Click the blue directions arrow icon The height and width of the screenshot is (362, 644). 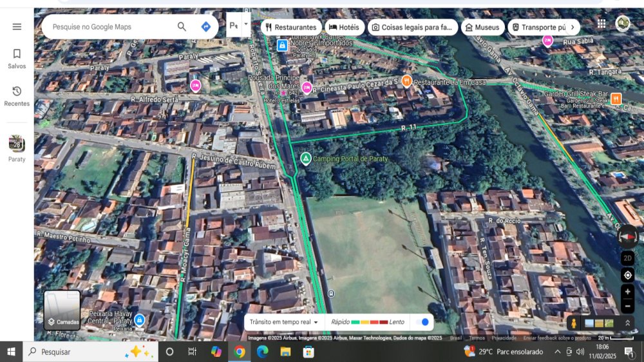(205, 26)
